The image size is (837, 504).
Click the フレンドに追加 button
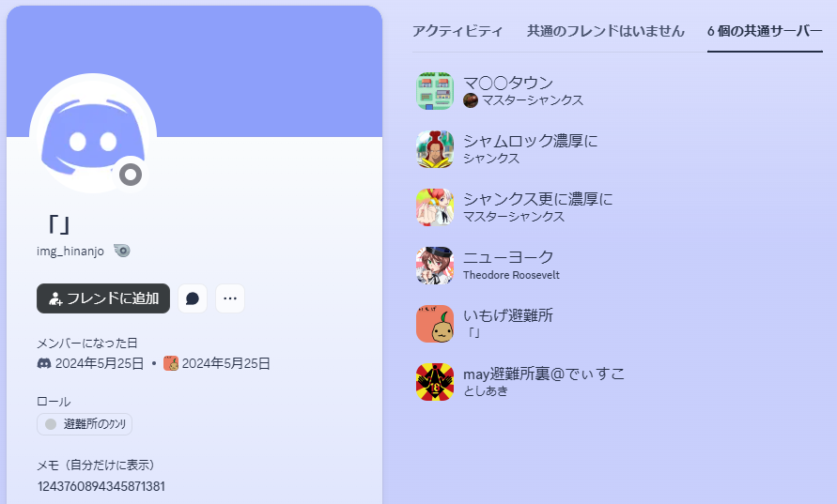pos(103,298)
